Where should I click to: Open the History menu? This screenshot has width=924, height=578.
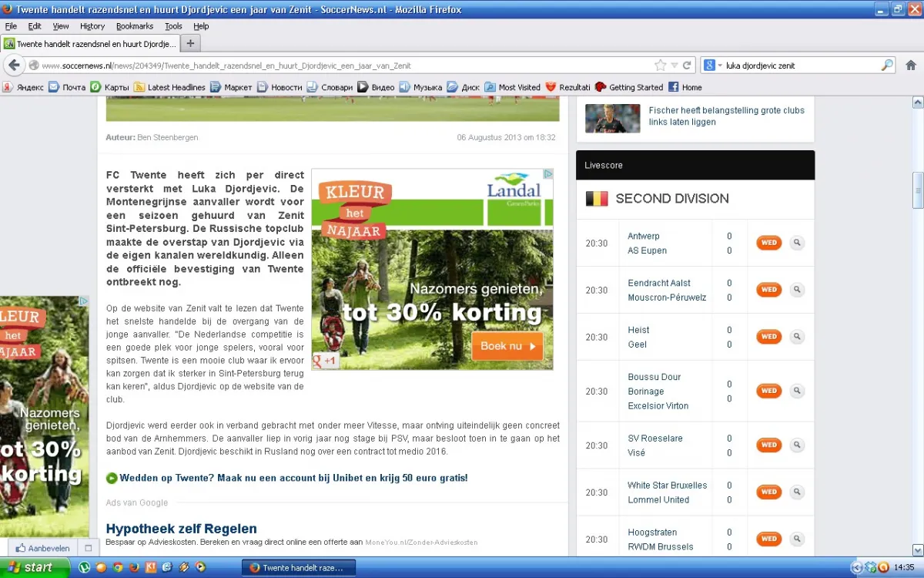[x=92, y=26]
